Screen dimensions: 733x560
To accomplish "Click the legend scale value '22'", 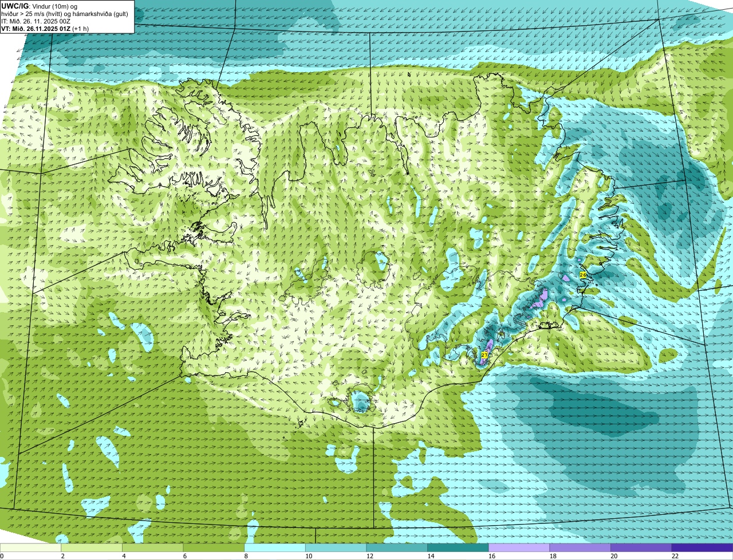I will [x=675, y=556].
